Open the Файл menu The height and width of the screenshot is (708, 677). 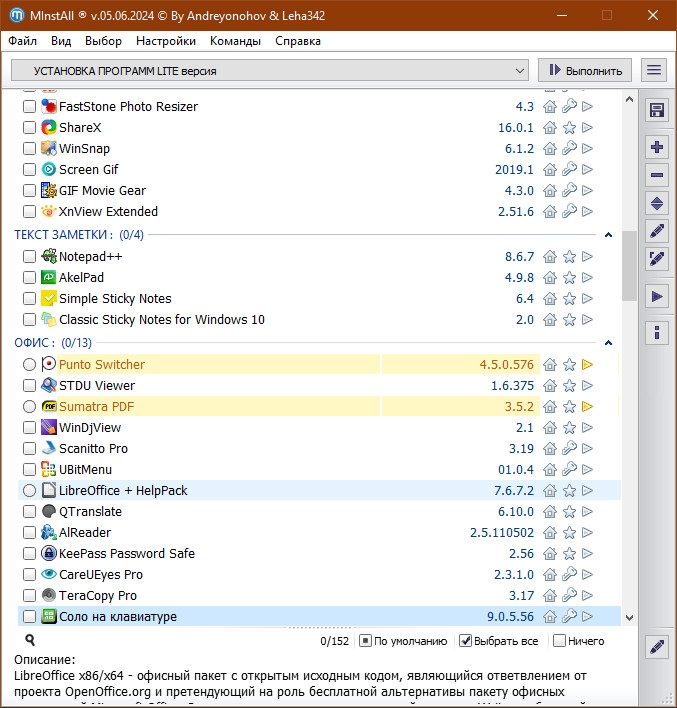tap(22, 41)
